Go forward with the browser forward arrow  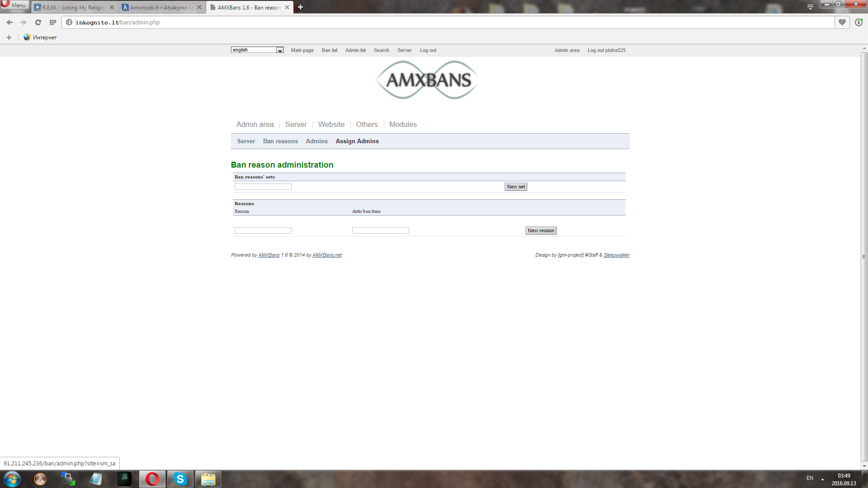pyautogui.click(x=24, y=22)
